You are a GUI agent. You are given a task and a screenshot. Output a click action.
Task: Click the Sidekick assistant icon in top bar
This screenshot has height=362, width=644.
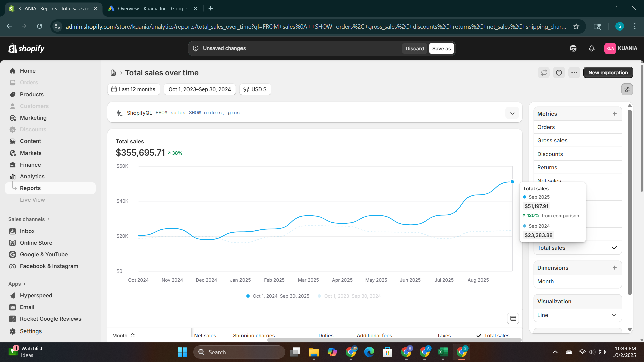573,48
